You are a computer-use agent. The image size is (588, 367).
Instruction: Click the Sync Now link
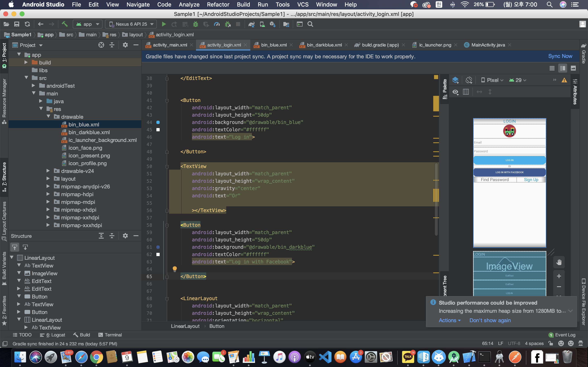[x=560, y=56]
